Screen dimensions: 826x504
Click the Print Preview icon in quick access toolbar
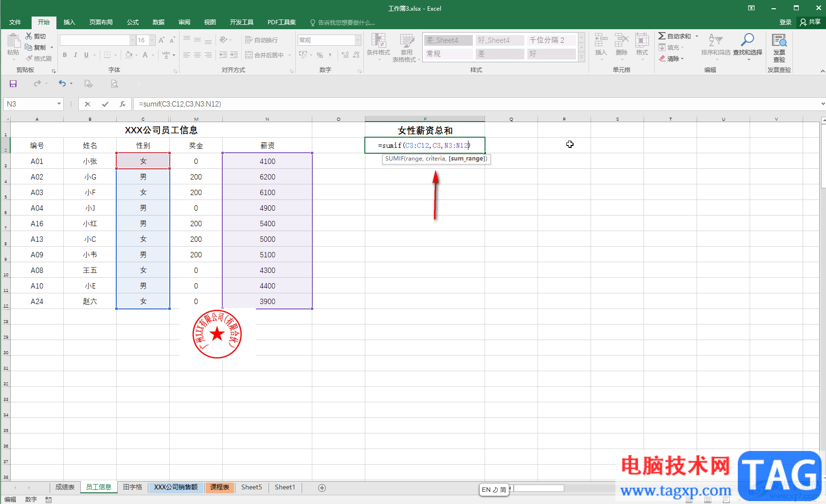pyautogui.click(x=114, y=84)
